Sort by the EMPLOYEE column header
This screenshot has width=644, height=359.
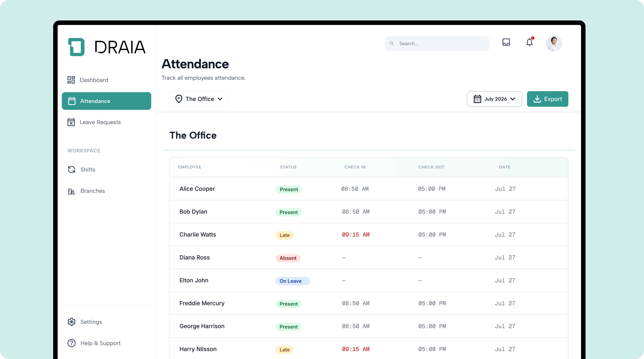coord(190,167)
